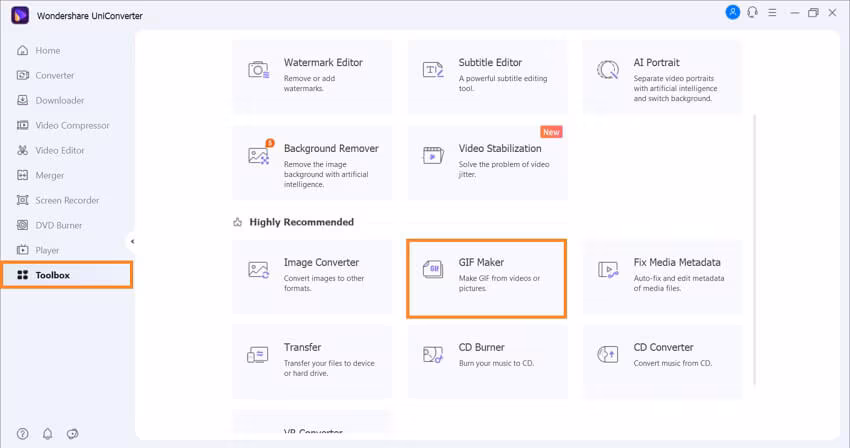
Task: Click the AI Portrait icon
Action: pyautogui.click(x=608, y=70)
